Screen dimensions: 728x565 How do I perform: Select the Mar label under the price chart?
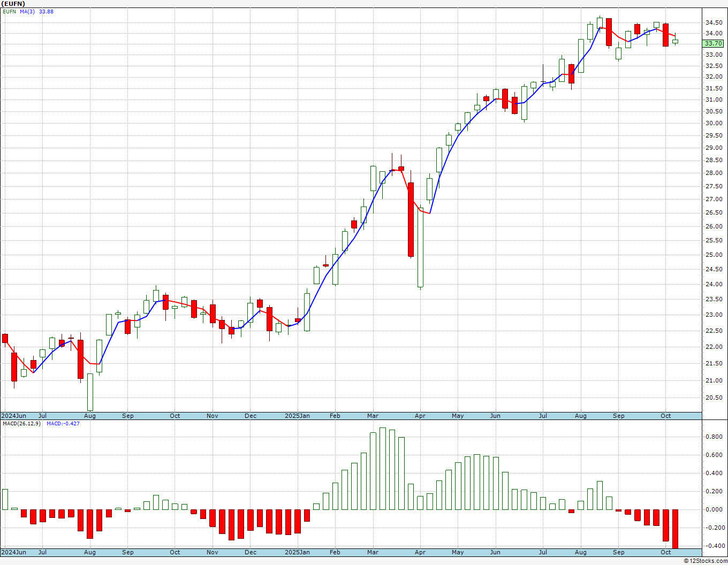point(373,416)
